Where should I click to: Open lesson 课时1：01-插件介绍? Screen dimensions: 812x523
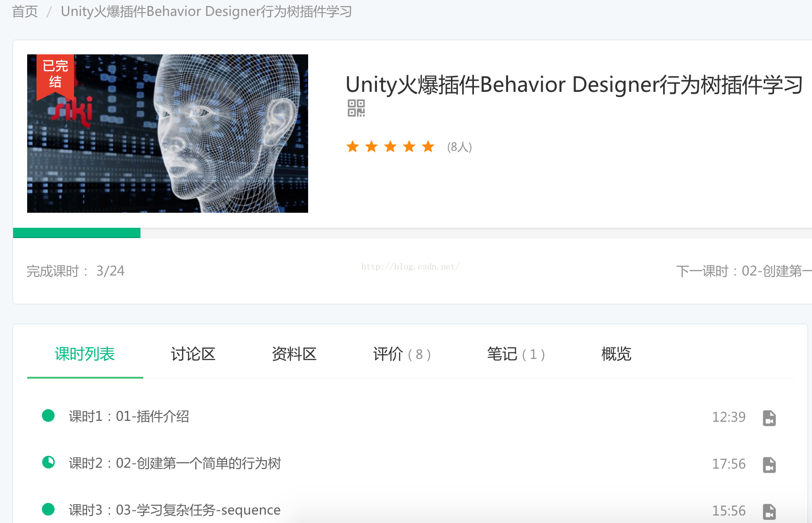[x=129, y=416]
